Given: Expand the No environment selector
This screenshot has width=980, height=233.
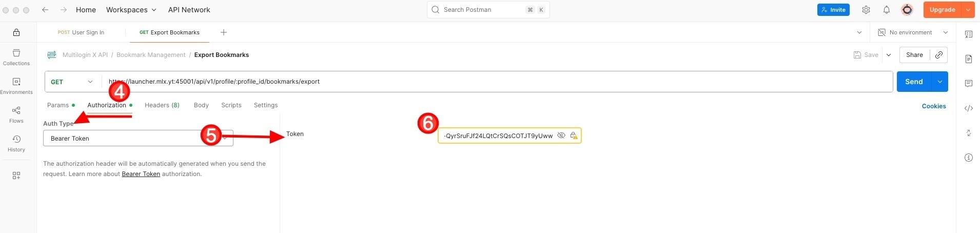Looking at the screenshot, I should click(x=913, y=32).
